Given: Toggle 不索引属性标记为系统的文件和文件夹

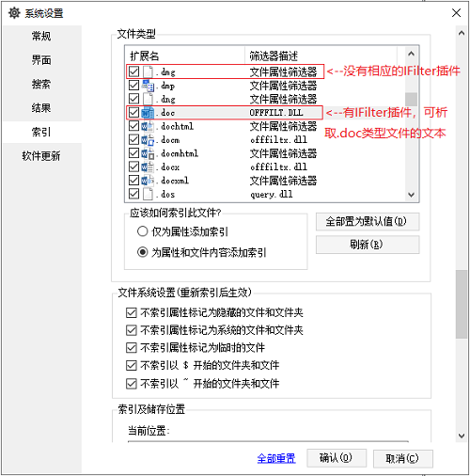Looking at the screenshot, I should pyautogui.click(x=132, y=330).
